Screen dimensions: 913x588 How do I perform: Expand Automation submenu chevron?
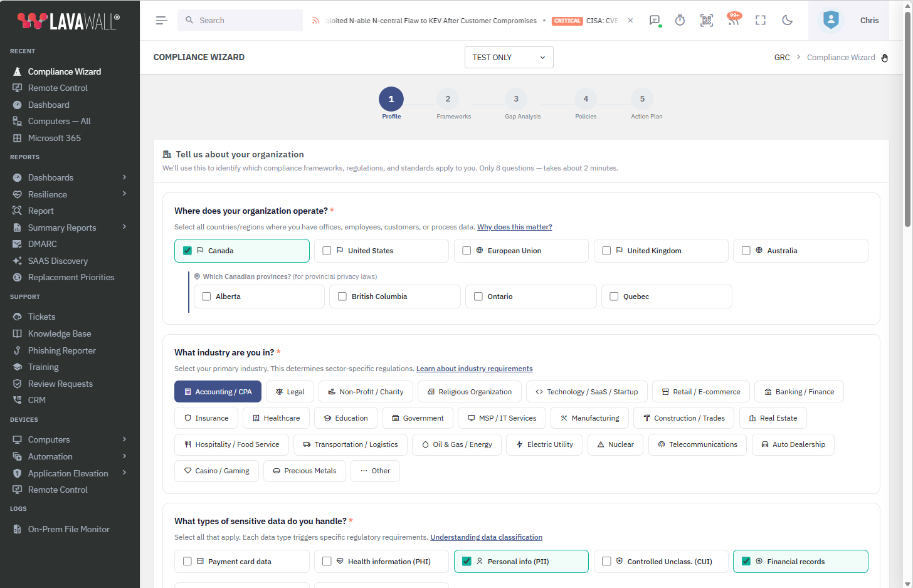pyautogui.click(x=124, y=456)
